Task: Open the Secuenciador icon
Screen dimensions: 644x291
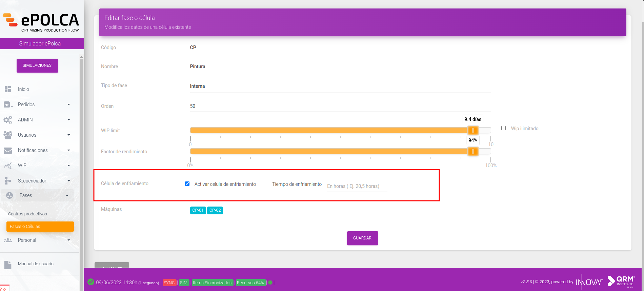Action: (x=8, y=181)
